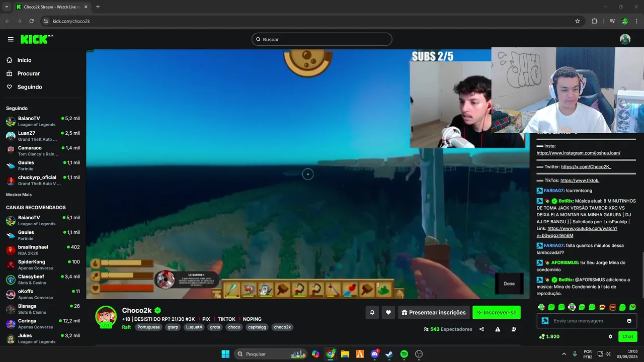Click the Buscar search field
The image size is (644, 362).
click(322, 39)
